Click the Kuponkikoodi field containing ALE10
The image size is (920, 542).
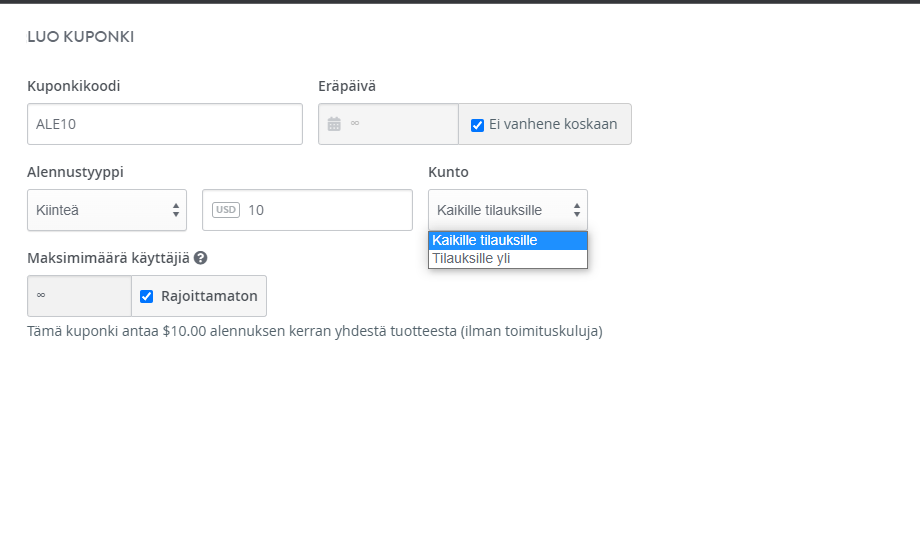coord(165,124)
